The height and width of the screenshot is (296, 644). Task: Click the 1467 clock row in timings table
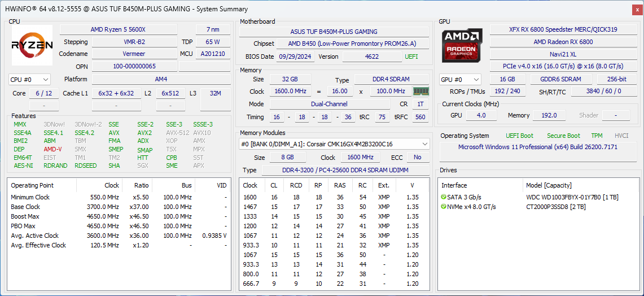[334, 207]
